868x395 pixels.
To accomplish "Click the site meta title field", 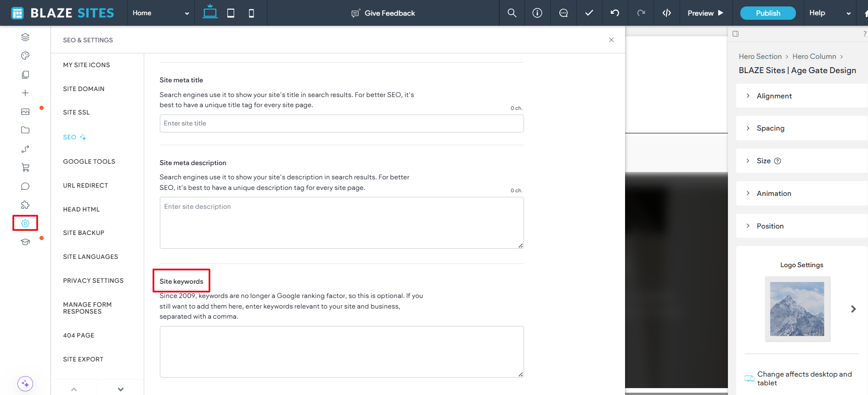I will 342,123.
